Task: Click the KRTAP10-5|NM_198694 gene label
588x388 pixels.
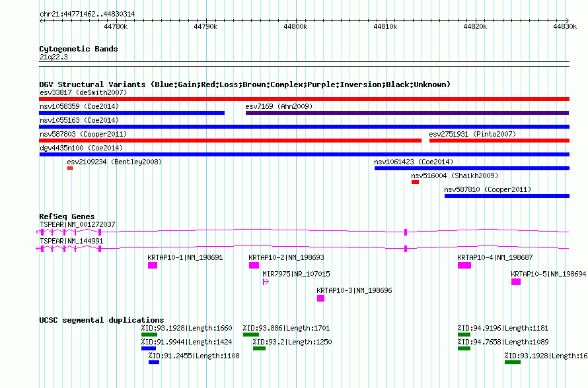Action: (548, 274)
